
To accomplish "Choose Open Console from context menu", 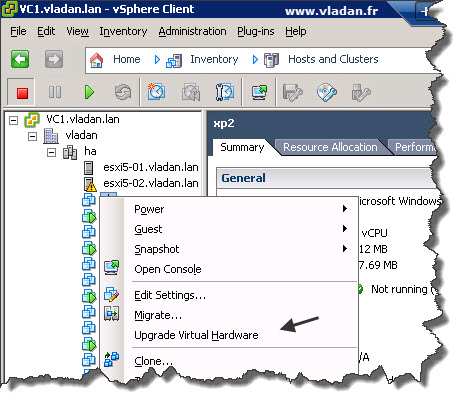I will [168, 269].
